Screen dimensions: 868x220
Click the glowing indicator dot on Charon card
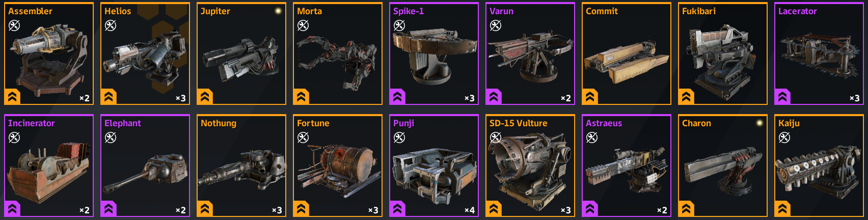[x=759, y=123]
